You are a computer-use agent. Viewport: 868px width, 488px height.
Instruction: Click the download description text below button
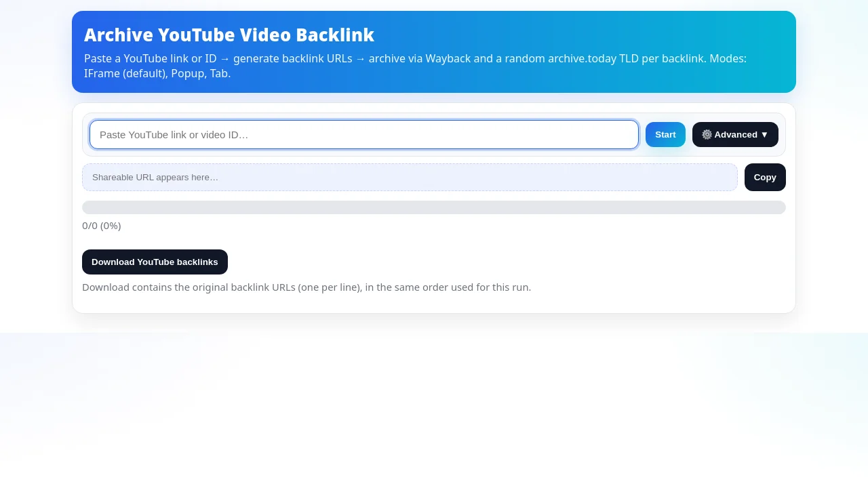pos(307,287)
